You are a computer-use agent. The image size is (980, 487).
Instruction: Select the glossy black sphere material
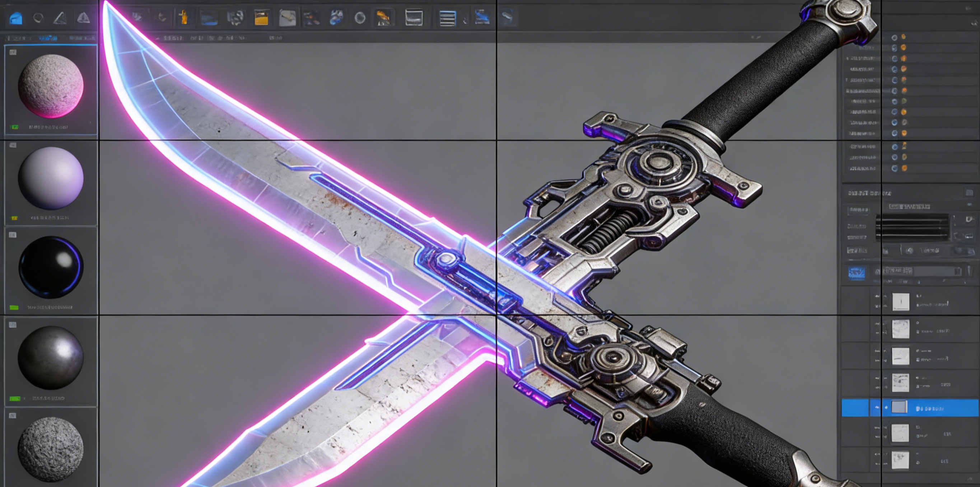click(51, 267)
